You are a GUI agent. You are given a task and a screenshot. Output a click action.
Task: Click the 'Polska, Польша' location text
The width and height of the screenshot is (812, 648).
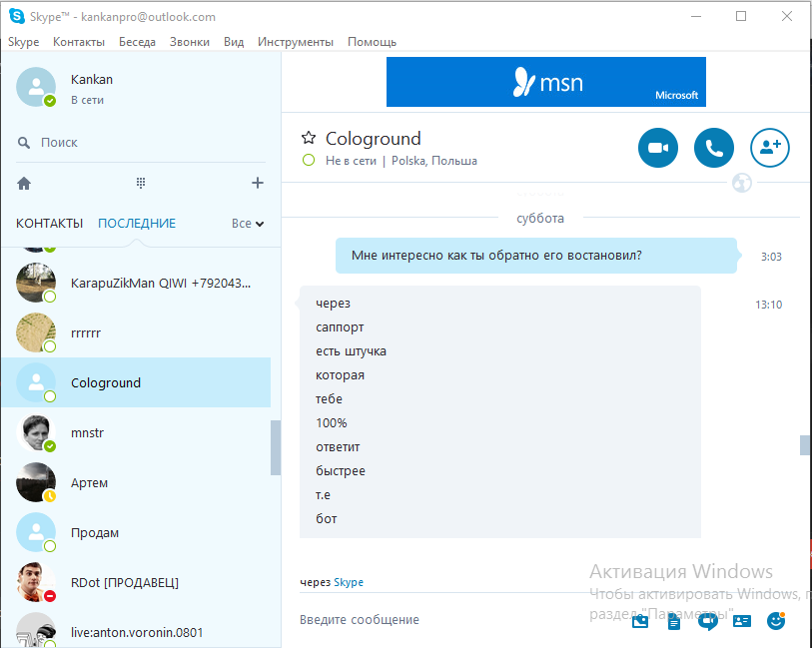coord(433,161)
